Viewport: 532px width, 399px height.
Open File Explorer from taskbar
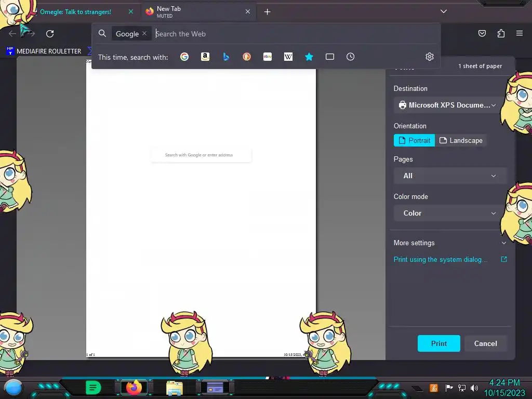175,388
